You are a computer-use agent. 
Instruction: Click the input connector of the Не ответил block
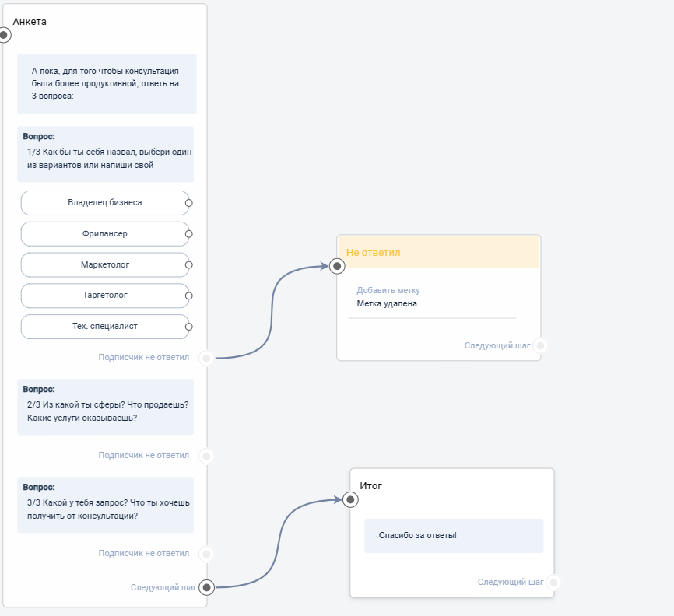click(x=337, y=267)
